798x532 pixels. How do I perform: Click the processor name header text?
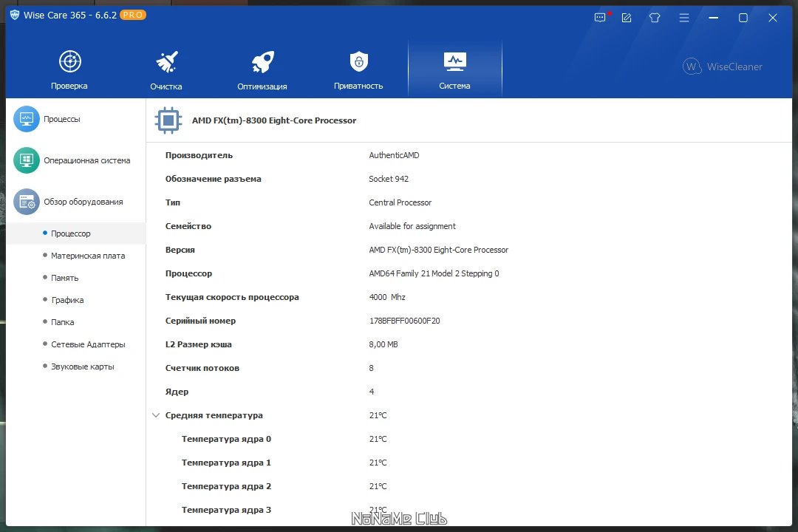274,120
